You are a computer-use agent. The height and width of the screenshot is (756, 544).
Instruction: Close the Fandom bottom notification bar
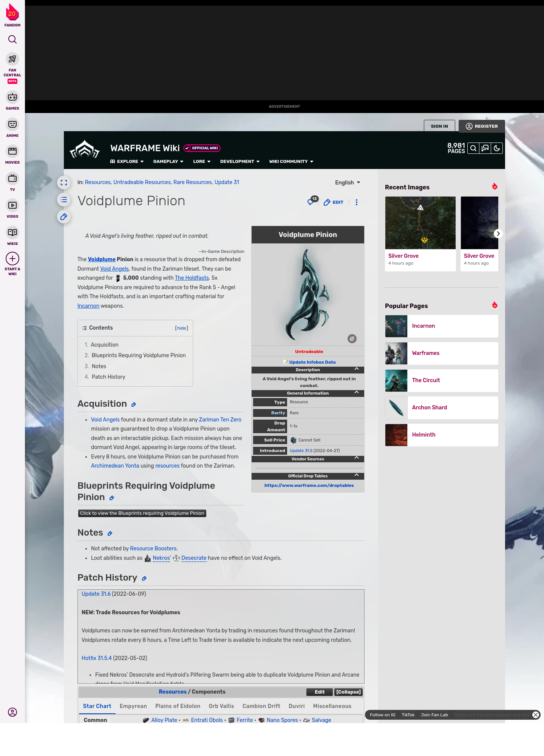536,715
